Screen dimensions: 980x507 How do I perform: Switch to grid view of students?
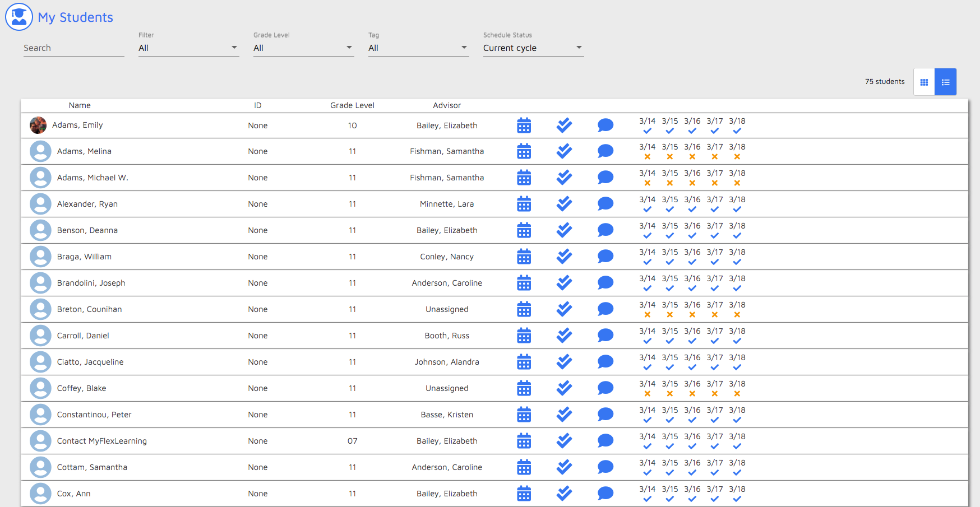pyautogui.click(x=924, y=82)
